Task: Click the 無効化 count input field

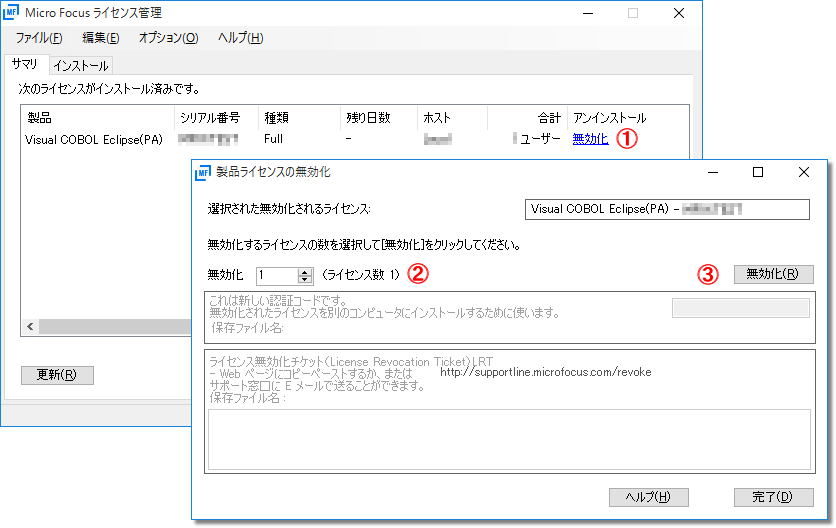Action: [x=277, y=275]
